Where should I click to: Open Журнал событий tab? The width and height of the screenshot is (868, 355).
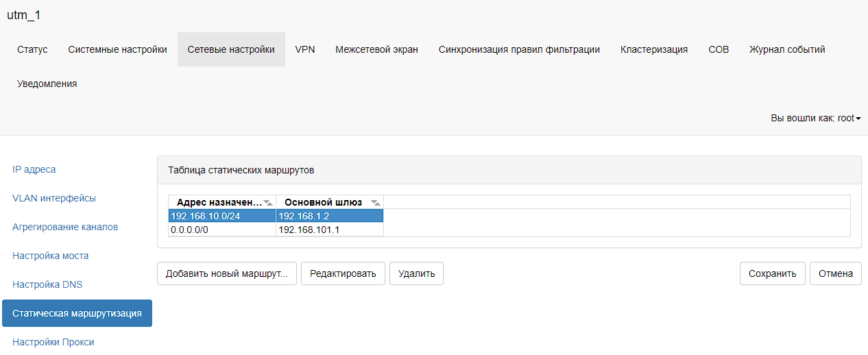[x=787, y=49]
